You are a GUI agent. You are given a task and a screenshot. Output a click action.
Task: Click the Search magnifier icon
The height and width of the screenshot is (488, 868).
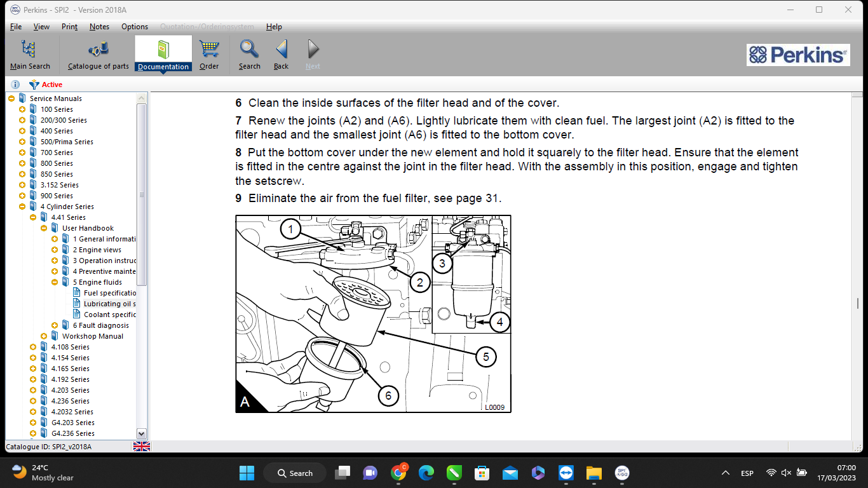point(249,53)
